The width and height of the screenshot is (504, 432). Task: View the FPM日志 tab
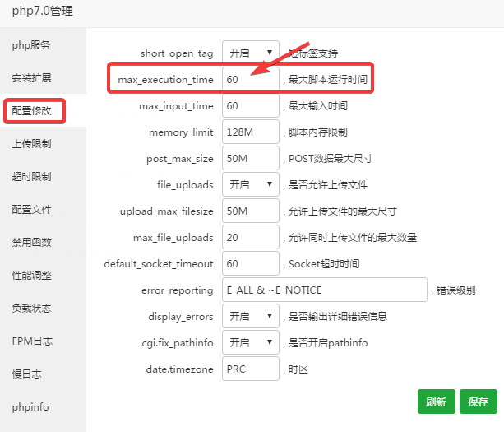coord(31,341)
